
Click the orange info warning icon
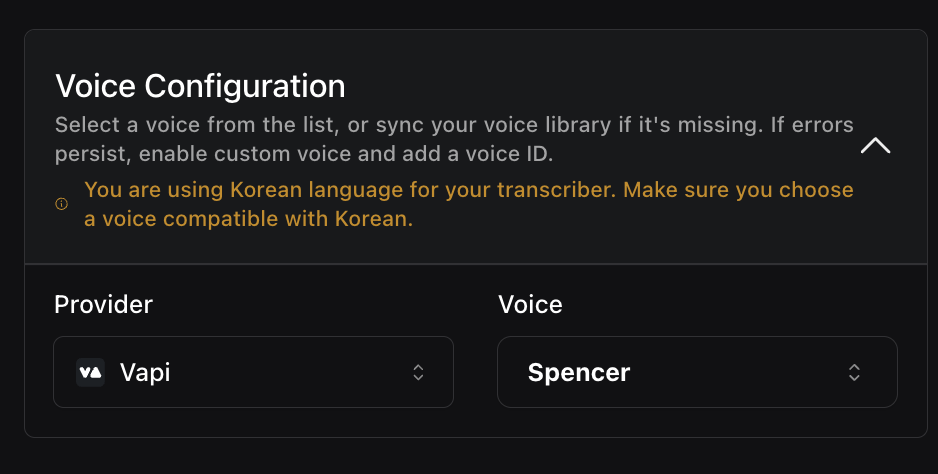[x=62, y=204]
